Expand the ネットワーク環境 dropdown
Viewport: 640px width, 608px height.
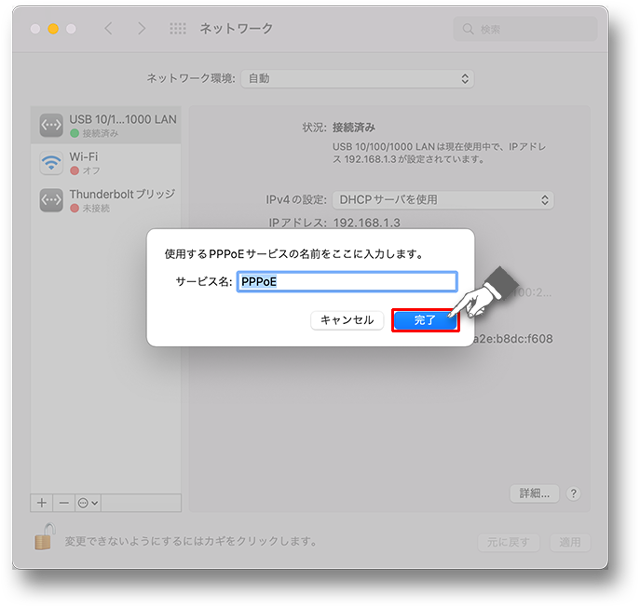coord(357,79)
